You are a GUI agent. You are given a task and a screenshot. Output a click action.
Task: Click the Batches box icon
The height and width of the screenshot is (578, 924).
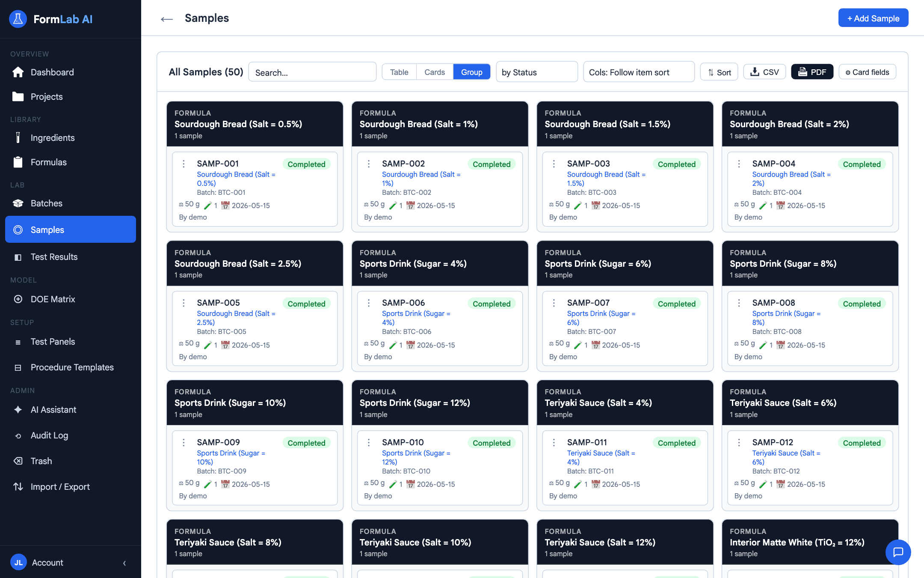coord(18,203)
